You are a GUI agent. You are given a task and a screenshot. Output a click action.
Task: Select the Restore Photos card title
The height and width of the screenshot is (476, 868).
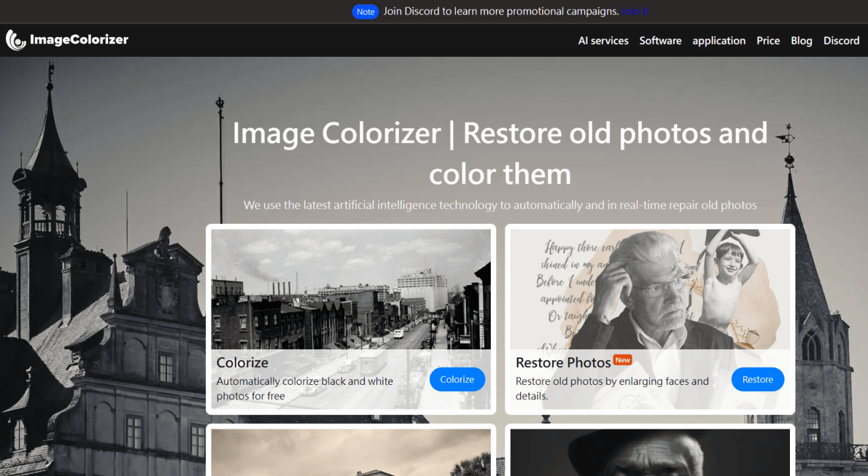pyautogui.click(x=563, y=362)
